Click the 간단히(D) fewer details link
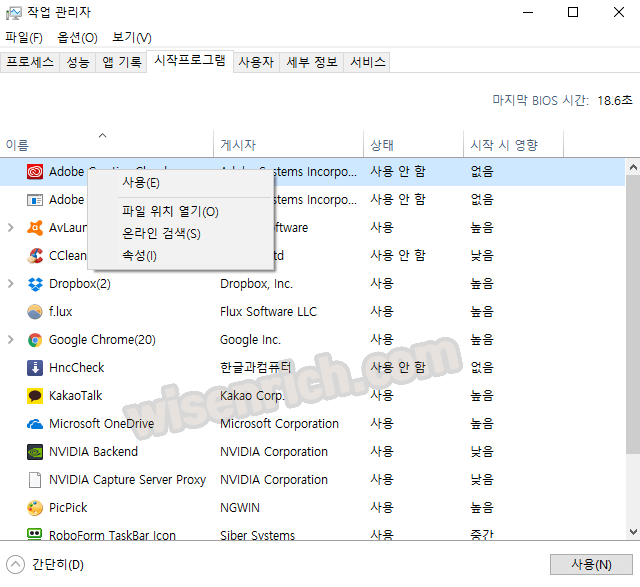 pyautogui.click(x=58, y=565)
